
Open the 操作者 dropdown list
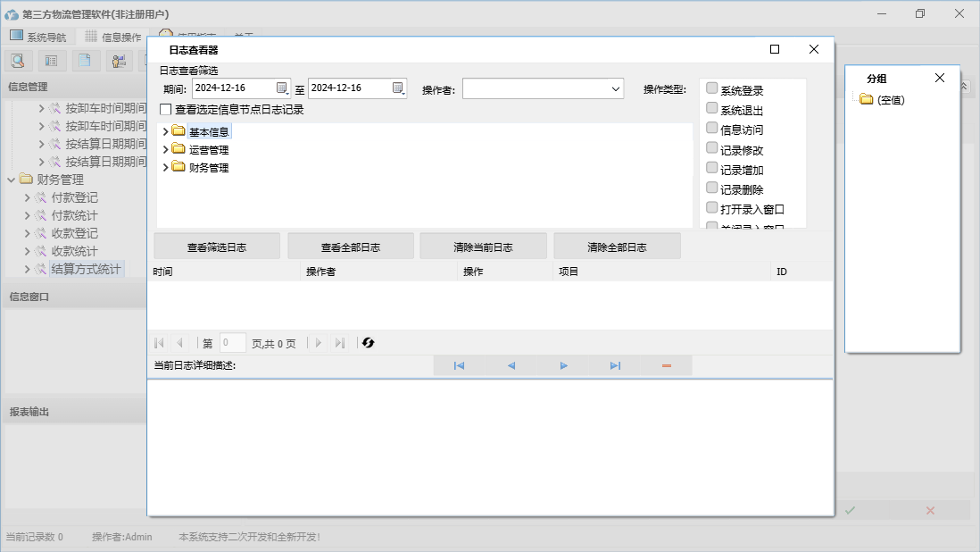tap(616, 89)
